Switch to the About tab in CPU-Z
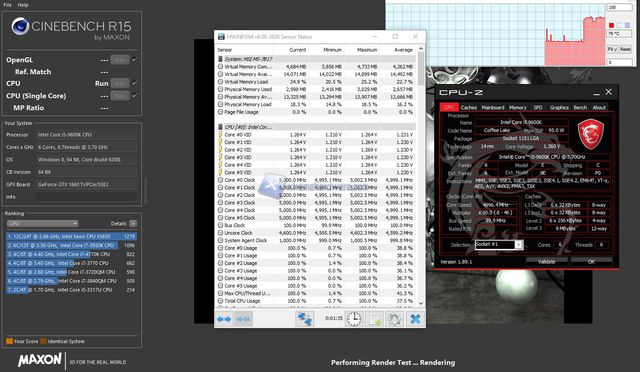 tap(599, 107)
